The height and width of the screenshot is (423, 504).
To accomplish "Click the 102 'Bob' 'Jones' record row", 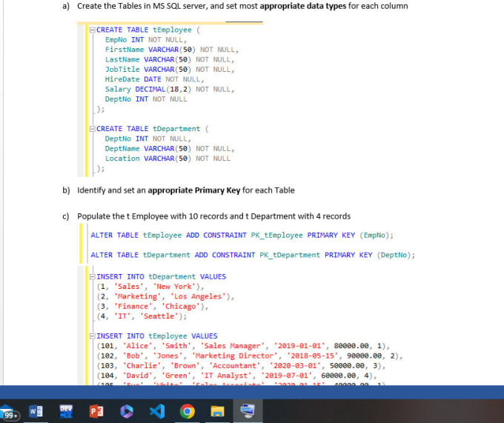I will (250, 356).
